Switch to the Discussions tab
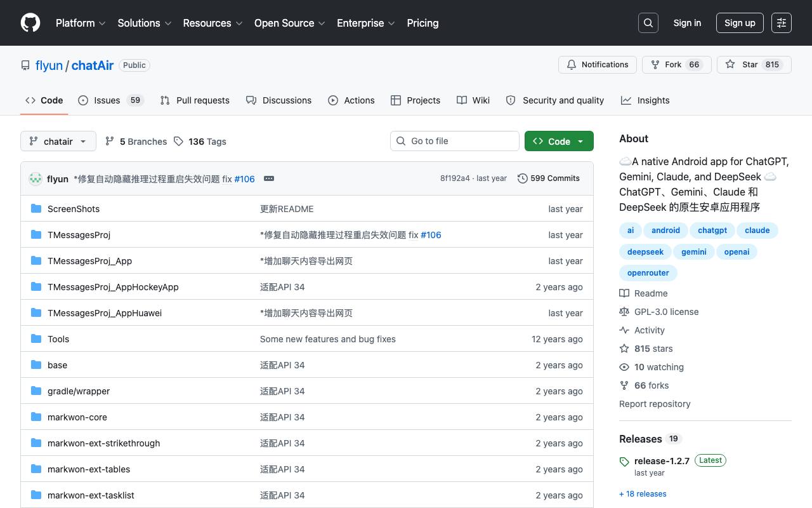Screen dimensions: 812x508 278,100
